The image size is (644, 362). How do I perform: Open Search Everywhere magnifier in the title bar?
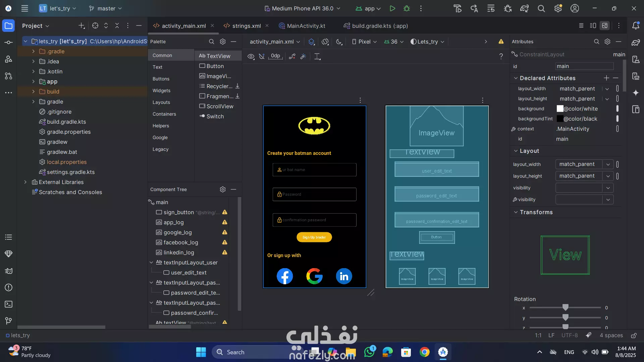(x=541, y=8)
